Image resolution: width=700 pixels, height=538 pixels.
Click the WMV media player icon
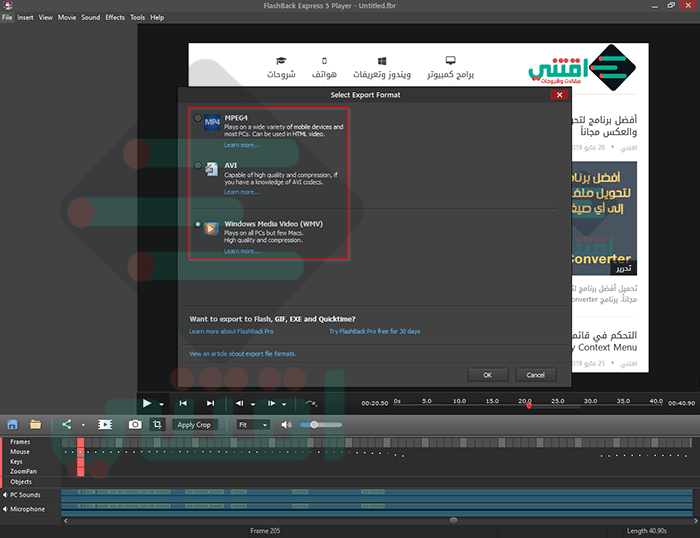click(211, 229)
